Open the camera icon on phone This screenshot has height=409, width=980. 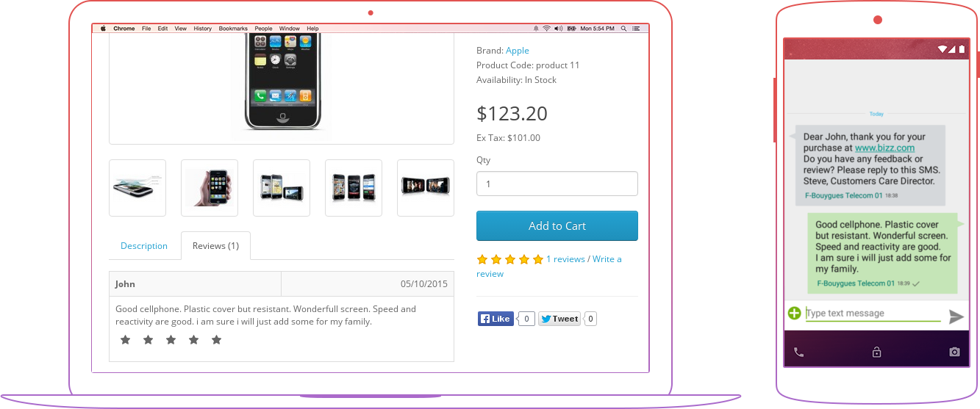[954, 352]
